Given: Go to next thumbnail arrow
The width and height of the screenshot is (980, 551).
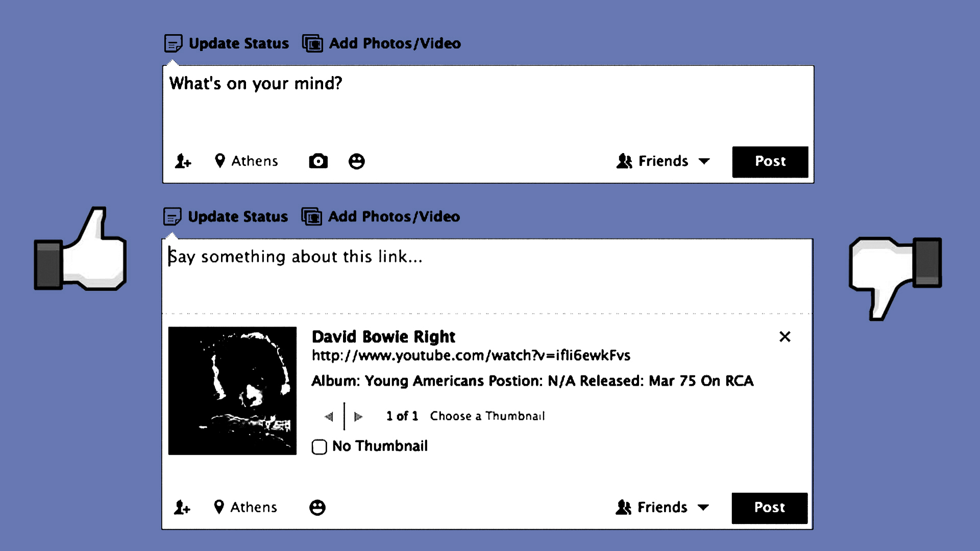Looking at the screenshot, I should tap(358, 417).
